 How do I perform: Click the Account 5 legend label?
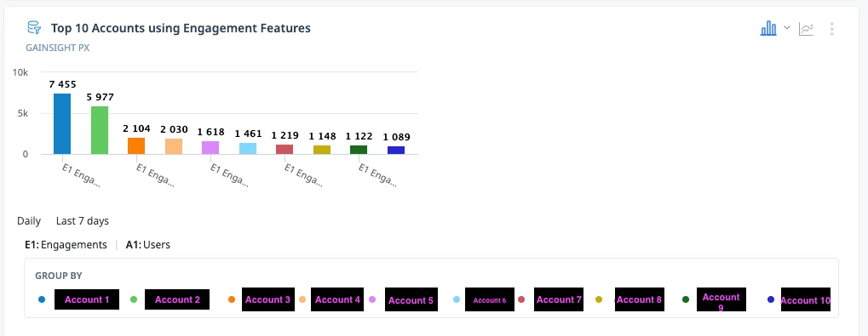tap(411, 299)
